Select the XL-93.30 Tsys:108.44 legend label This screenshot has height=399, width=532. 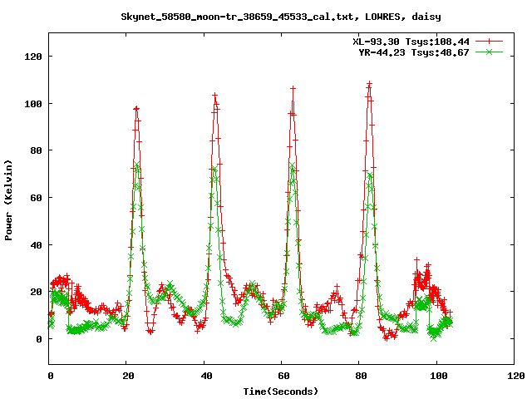411,42
